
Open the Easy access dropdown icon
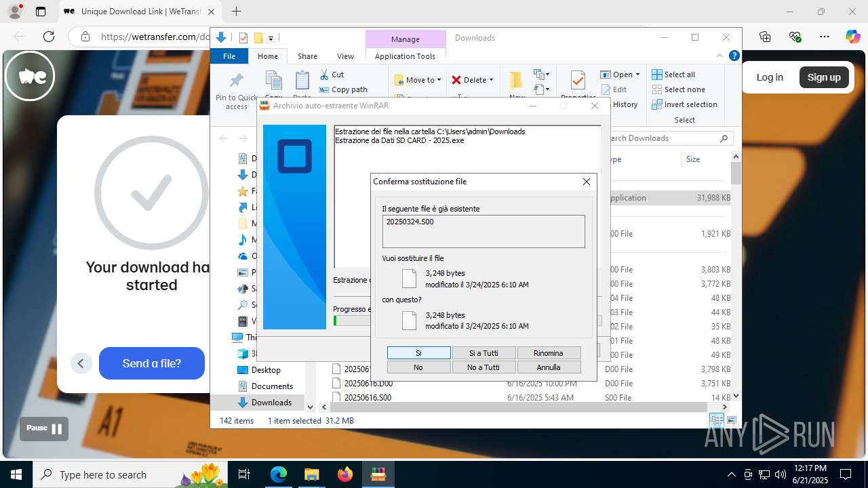541,89
